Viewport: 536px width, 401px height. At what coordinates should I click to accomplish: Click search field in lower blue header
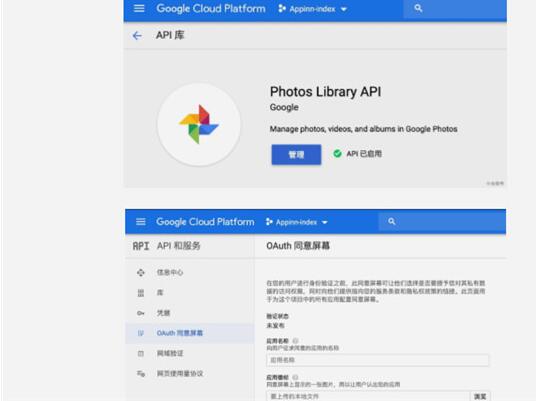pos(442,222)
